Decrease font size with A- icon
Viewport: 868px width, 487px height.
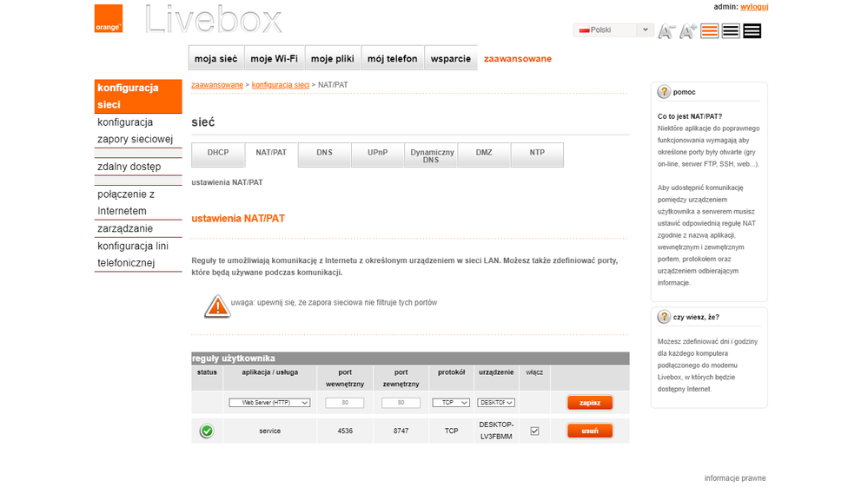tap(666, 31)
